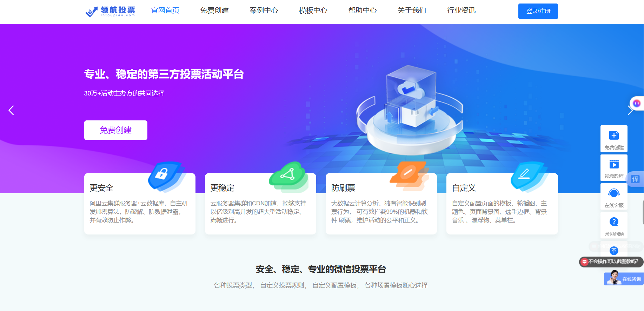Click the 不会操作可以截图教吗 chat bubble
644x311 pixels.
pyautogui.click(x=611, y=262)
